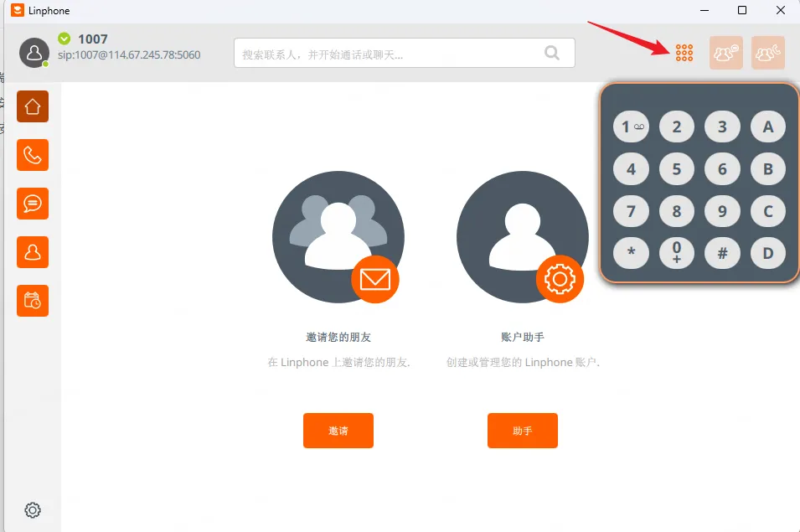Screen dimensions: 800x532
Task: Click the envelope icon on the friends illustration
Action: pyautogui.click(x=375, y=280)
